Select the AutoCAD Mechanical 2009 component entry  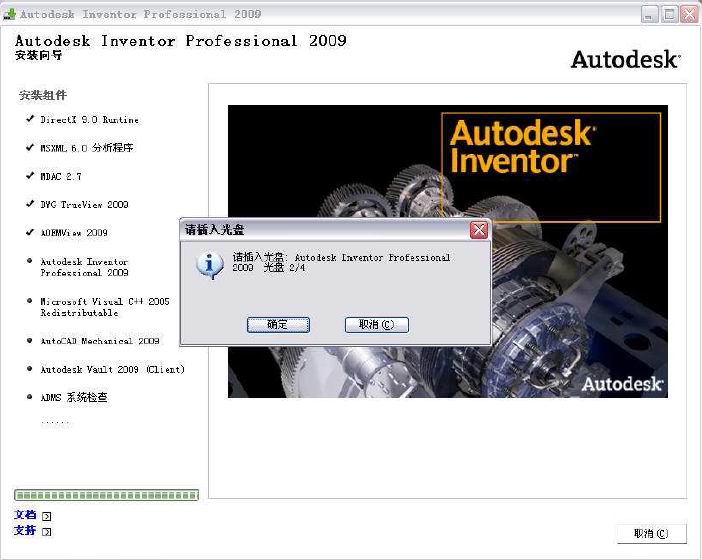coord(100,341)
